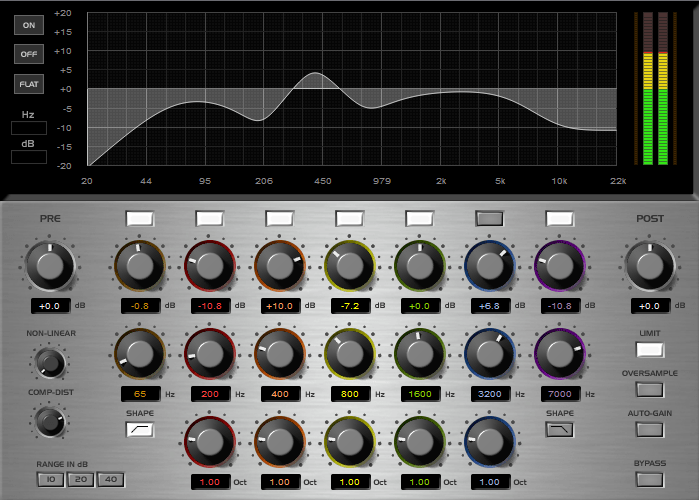Toggle the AUTO-GAIN button
699x500 pixels.
coord(649,430)
